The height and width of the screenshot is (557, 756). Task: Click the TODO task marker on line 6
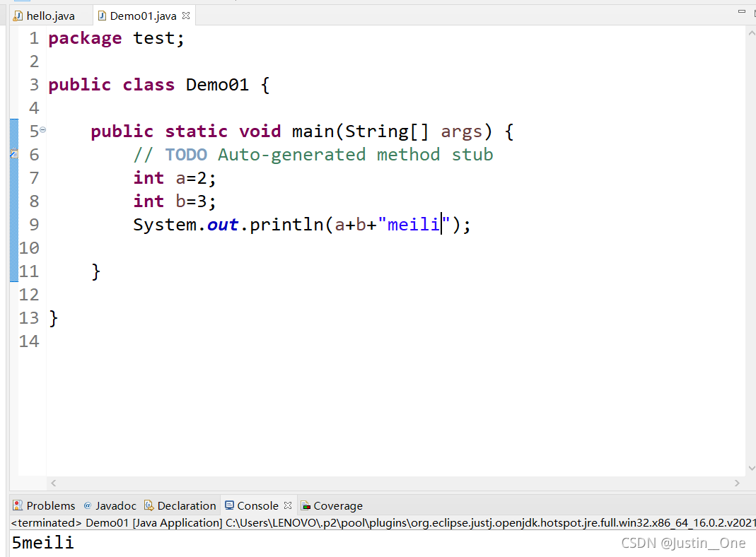pos(14,154)
